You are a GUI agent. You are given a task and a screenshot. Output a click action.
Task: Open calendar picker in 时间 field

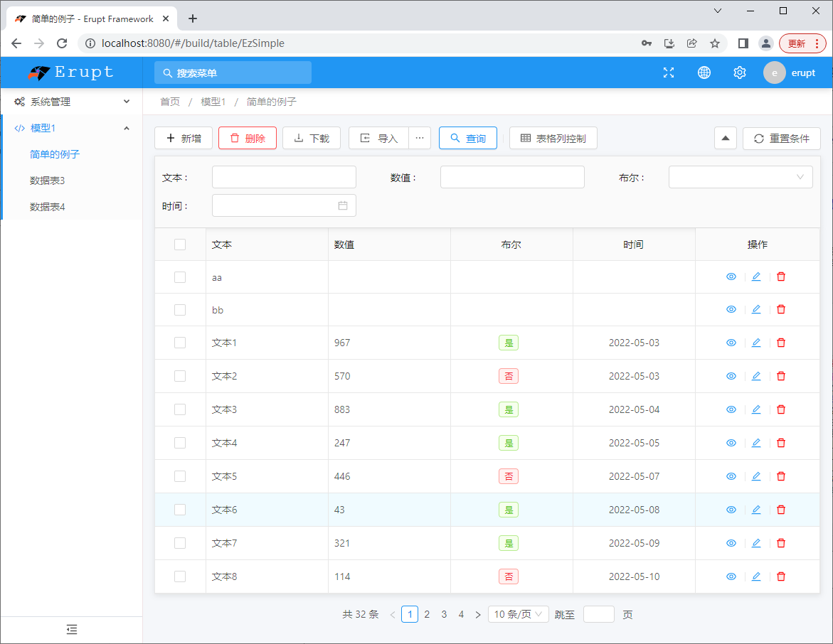(x=343, y=205)
